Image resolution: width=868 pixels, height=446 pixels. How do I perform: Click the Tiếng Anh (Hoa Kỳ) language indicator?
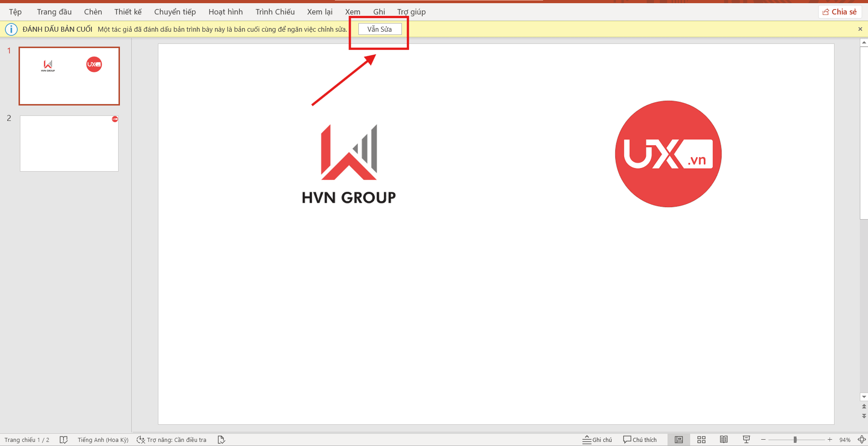pos(103,440)
